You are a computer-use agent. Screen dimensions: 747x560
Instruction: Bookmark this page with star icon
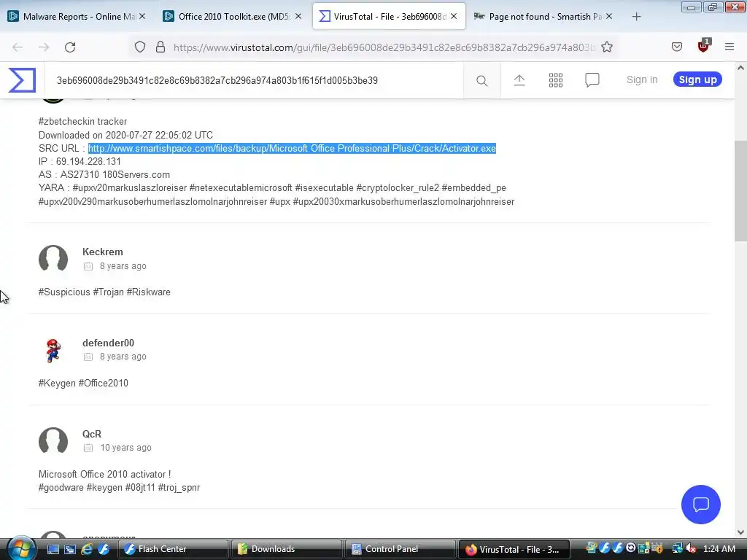pyautogui.click(x=606, y=47)
